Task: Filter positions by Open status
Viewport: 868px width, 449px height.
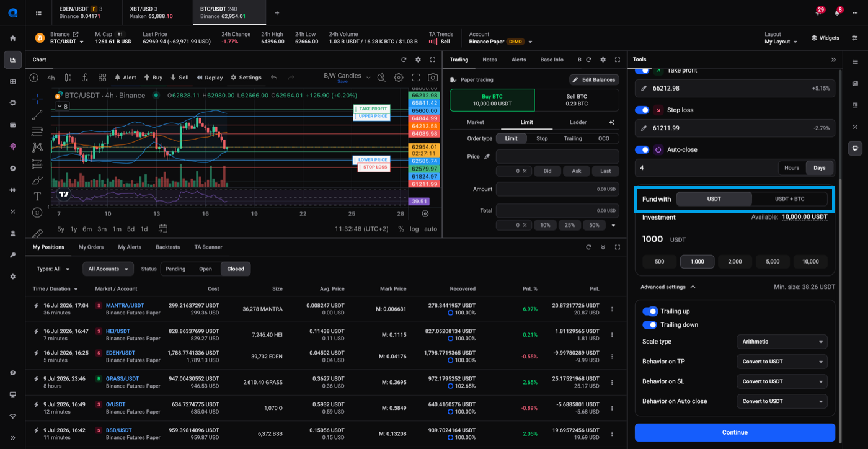Action: point(205,269)
